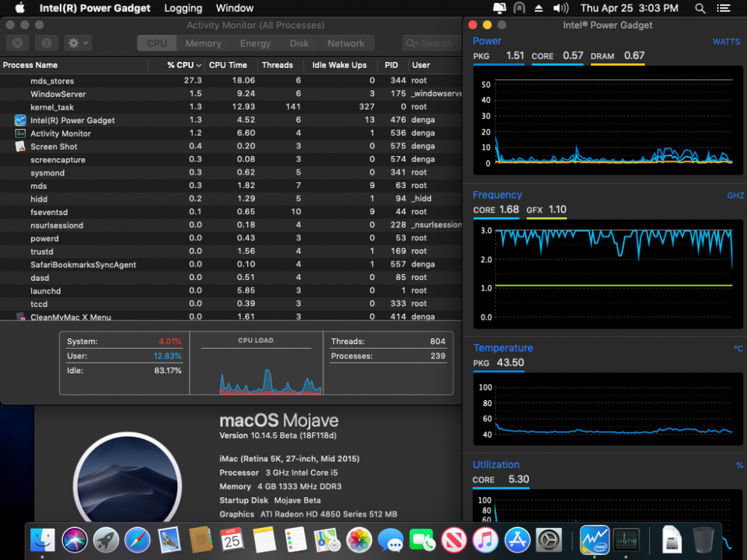Click the quit process X button in Activity Monitor
Screen dimensions: 747x560
[18, 43]
